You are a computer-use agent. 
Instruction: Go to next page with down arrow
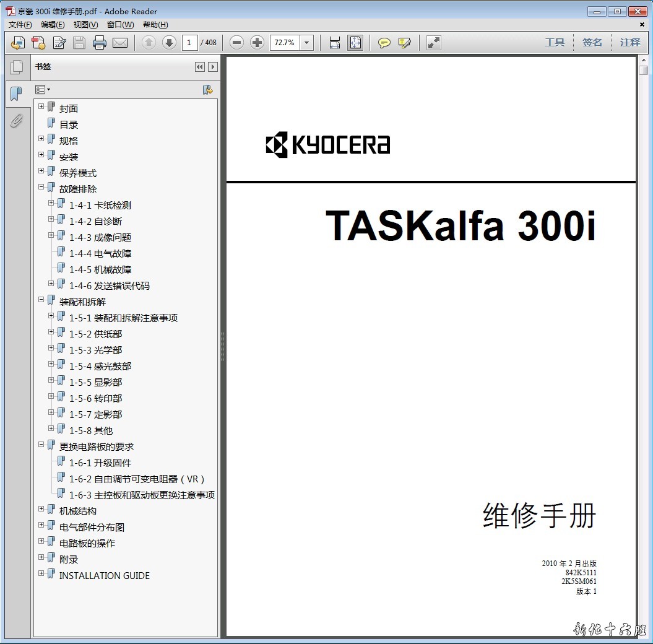click(x=169, y=43)
